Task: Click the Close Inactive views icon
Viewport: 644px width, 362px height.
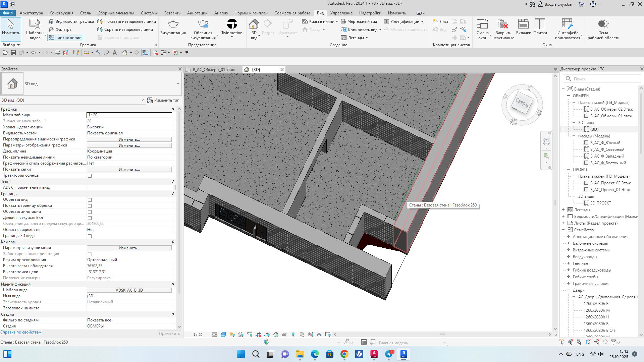Action: [x=503, y=24]
